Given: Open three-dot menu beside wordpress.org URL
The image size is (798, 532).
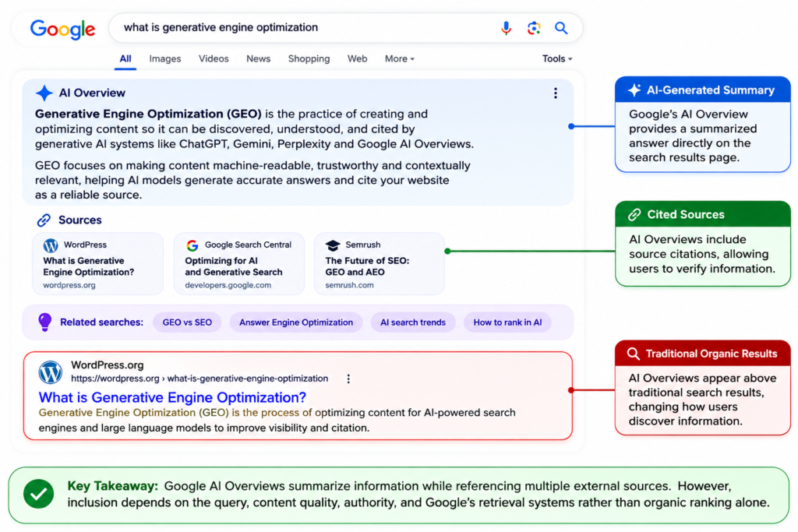Looking at the screenshot, I should coord(348,379).
